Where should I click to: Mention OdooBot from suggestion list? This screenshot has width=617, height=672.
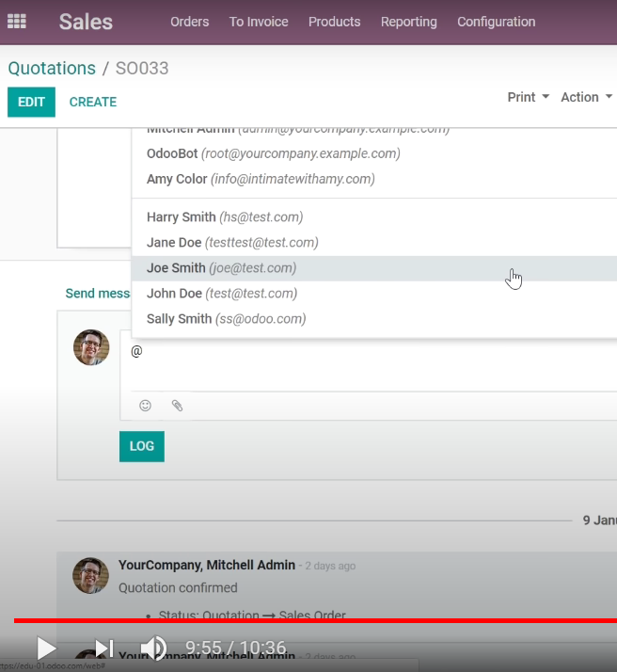pos(374,153)
